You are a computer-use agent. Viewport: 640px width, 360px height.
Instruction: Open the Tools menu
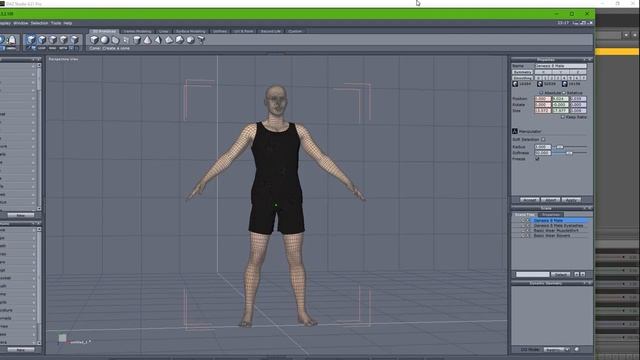coord(56,23)
